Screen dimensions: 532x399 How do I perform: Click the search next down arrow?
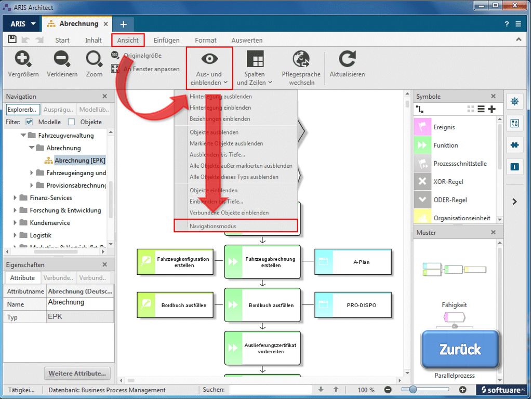click(x=321, y=390)
